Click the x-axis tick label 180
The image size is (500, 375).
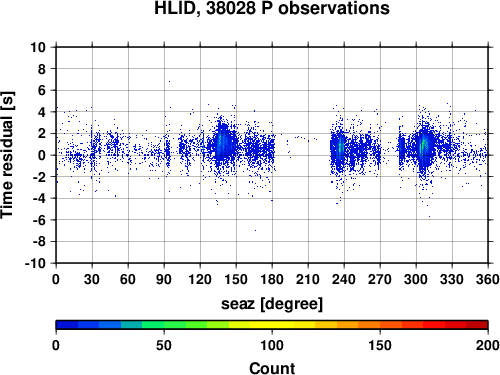point(272,279)
